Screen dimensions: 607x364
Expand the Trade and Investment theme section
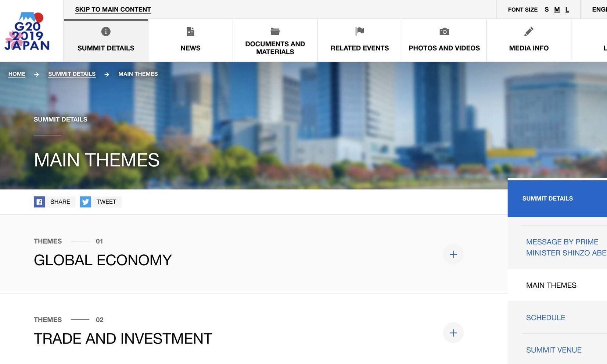[x=453, y=333]
